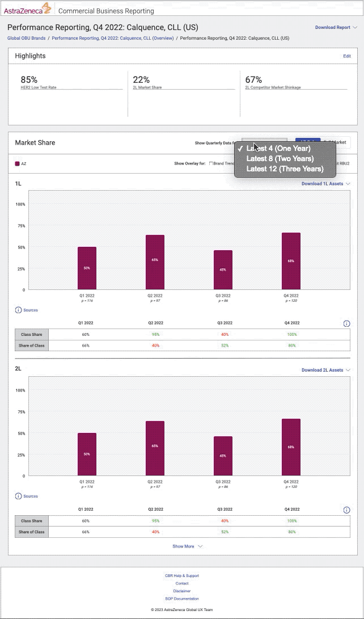Click the HER2 Low Test Rate label
This screenshot has height=619, width=364.
point(38,87)
